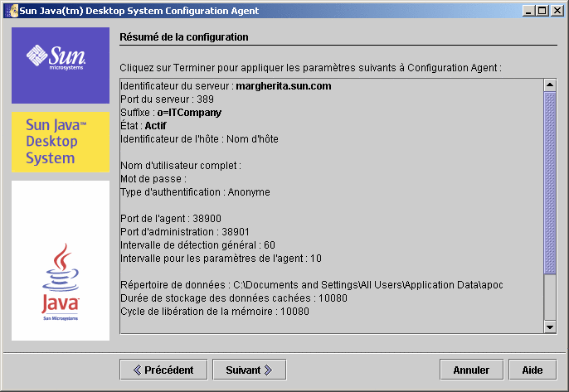Click the Sun Java Desktop System banner
The image size is (569, 392).
pos(61,142)
